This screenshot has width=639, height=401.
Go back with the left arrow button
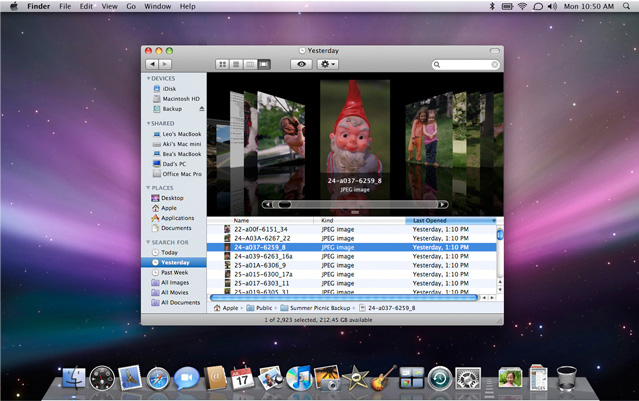(152, 64)
